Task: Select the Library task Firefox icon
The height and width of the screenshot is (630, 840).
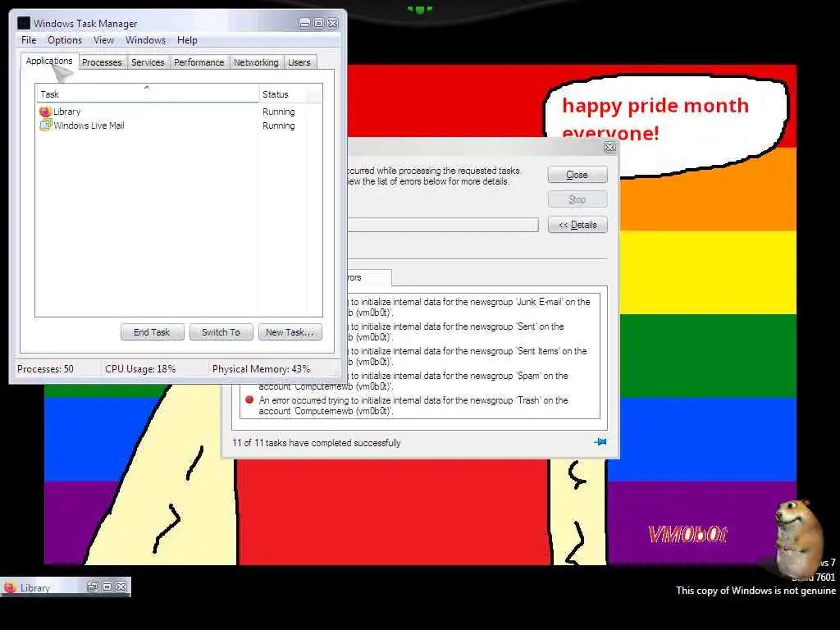Action: [x=45, y=112]
